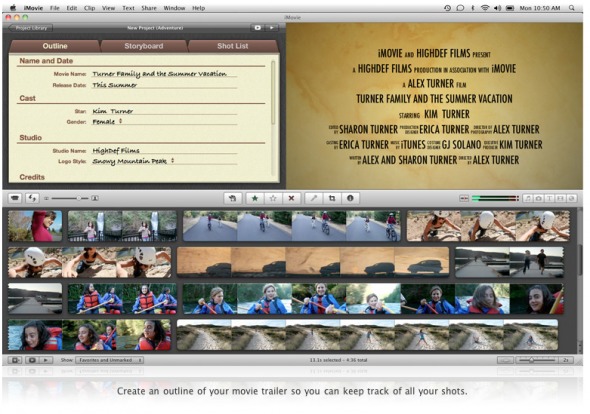Screen dimensions: 590x414
Task: Open the Apple menu
Action: (x=13, y=8)
